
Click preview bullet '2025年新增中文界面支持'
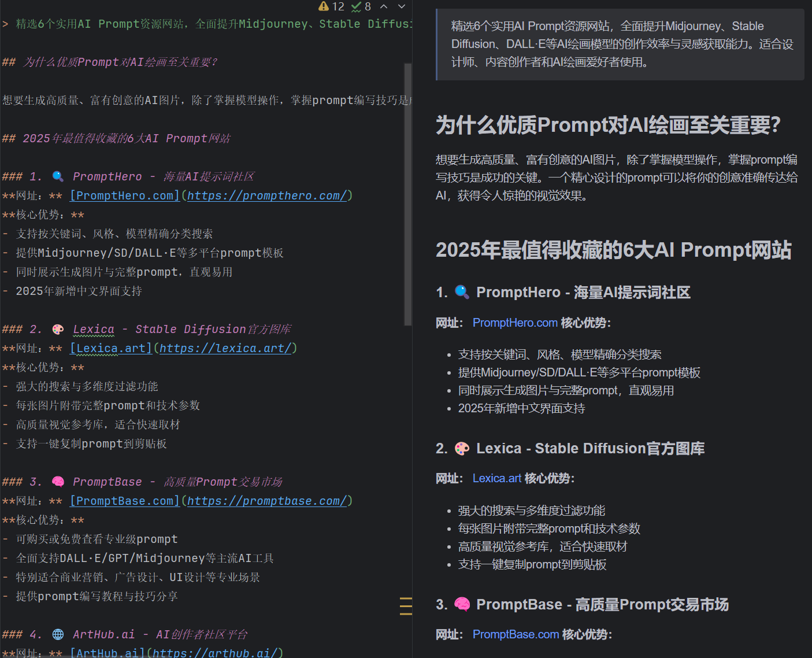point(521,408)
